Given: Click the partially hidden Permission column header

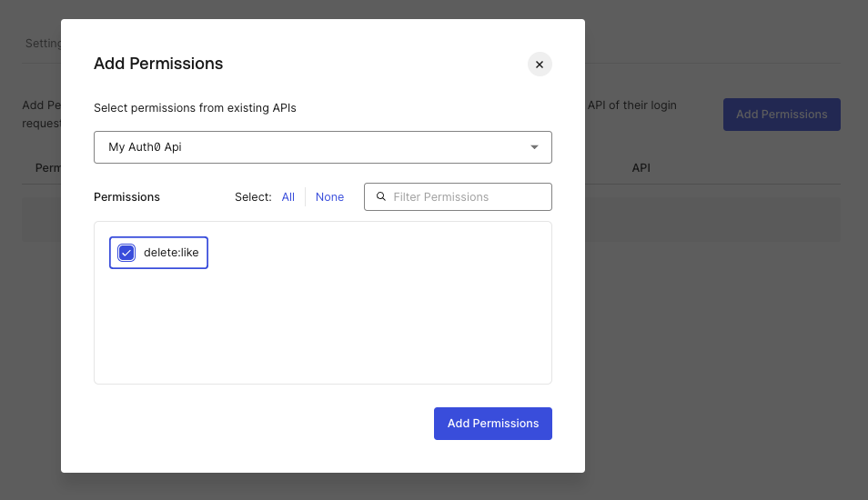Looking at the screenshot, I should point(47,168).
